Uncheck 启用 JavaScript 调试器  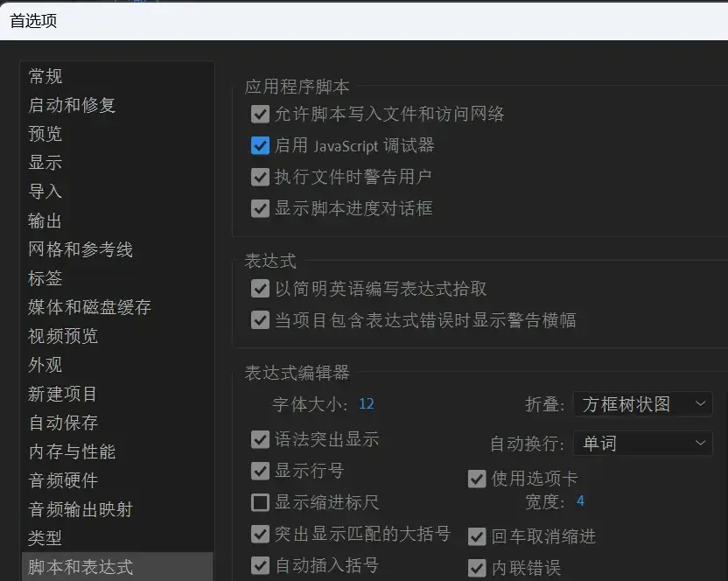pos(260,145)
